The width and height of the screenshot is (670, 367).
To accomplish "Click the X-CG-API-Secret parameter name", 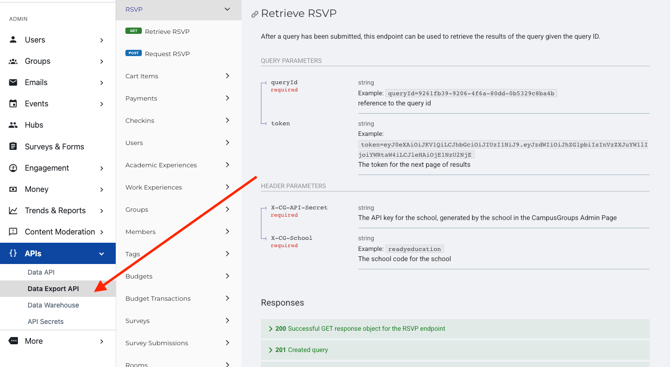I will tap(299, 208).
